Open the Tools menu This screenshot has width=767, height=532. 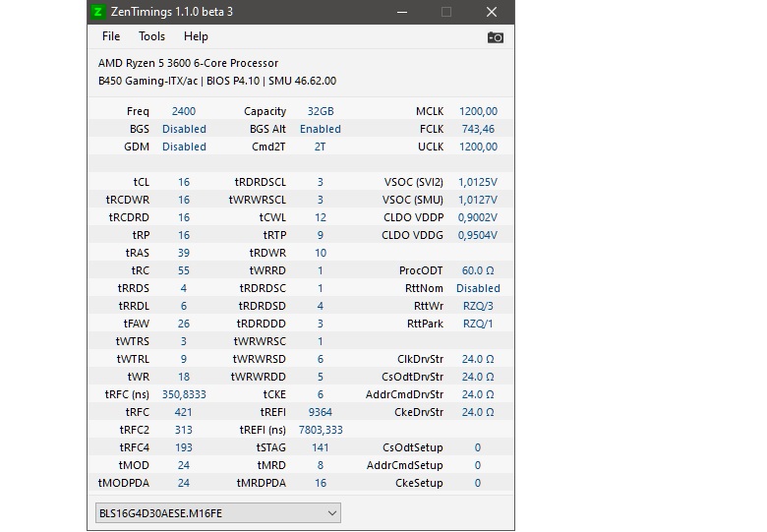(x=151, y=36)
